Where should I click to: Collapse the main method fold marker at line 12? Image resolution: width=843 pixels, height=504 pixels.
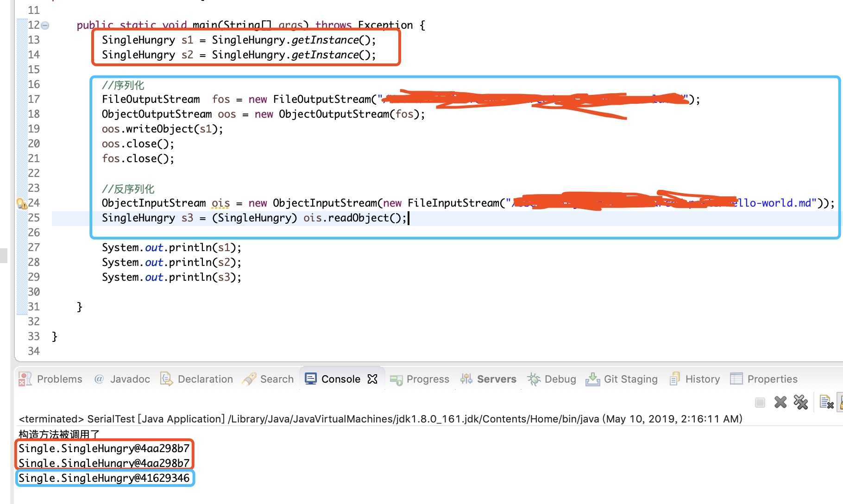(x=45, y=25)
